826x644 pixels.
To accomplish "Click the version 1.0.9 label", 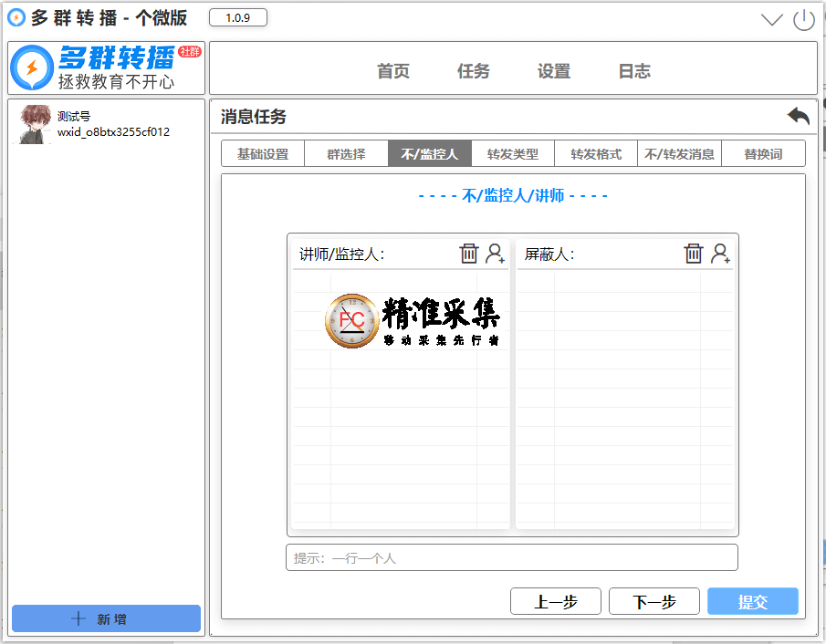I will 238,18.
